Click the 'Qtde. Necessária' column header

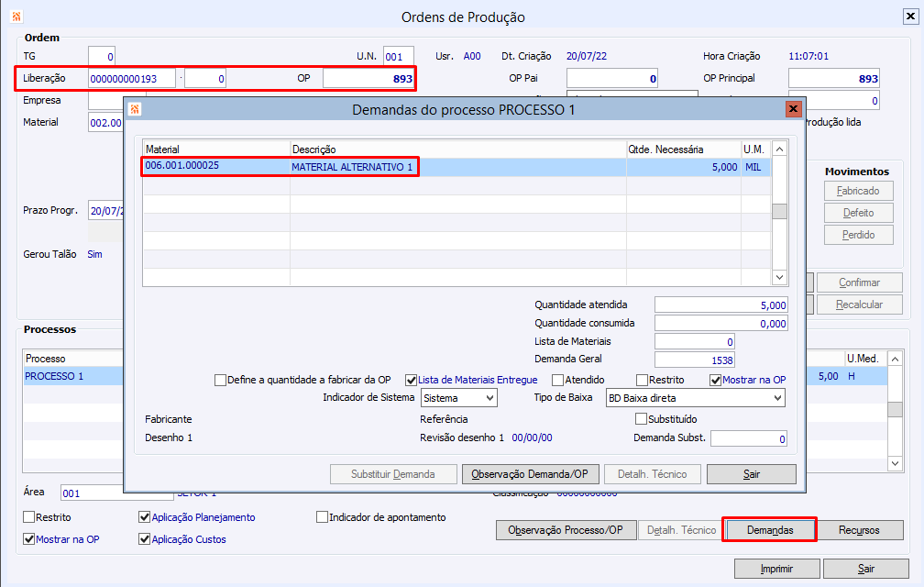click(683, 150)
